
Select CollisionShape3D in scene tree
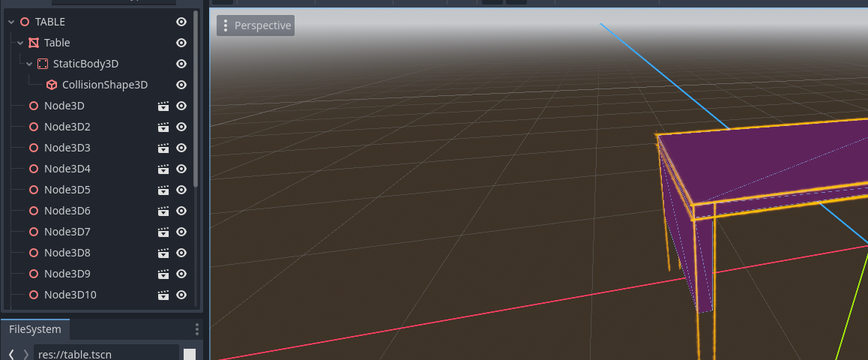pos(105,85)
